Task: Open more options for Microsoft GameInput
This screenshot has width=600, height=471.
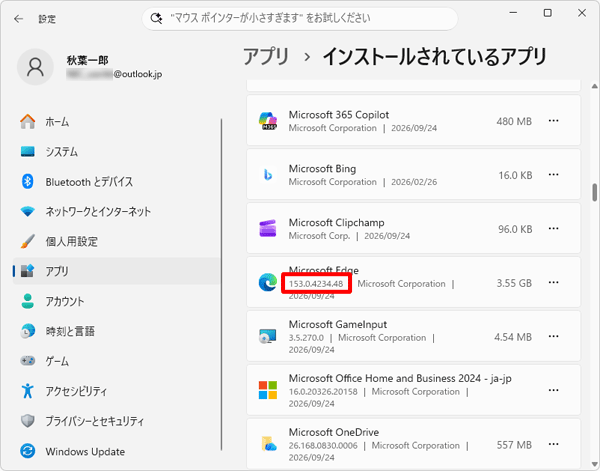Action: coord(553,336)
